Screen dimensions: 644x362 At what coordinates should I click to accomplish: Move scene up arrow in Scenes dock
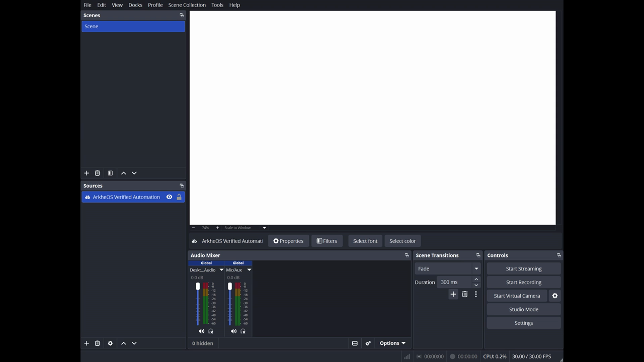click(123, 173)
